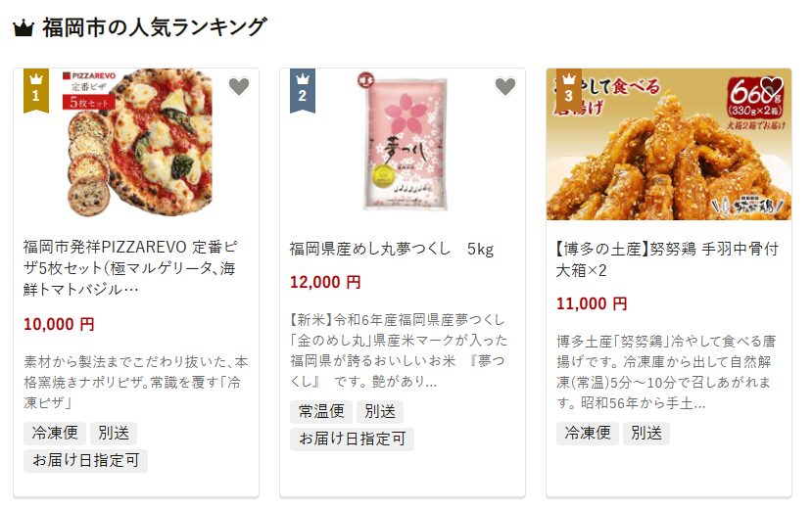812x509 pixels.
Task: Click the rank 3 bronze crown badge
Action: (569, 90)
